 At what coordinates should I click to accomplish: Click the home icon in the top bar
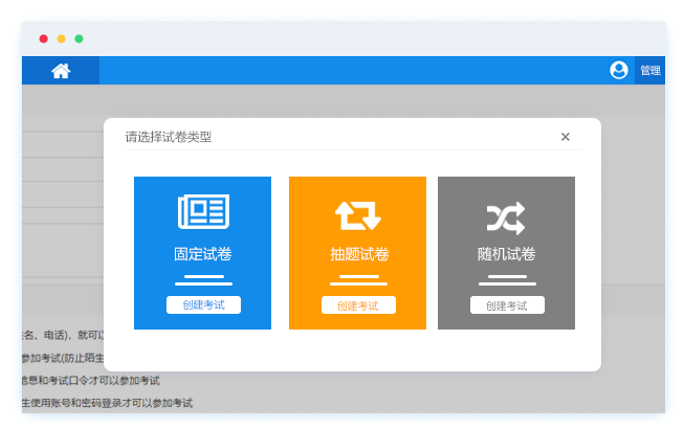click(x=61, y=70)
